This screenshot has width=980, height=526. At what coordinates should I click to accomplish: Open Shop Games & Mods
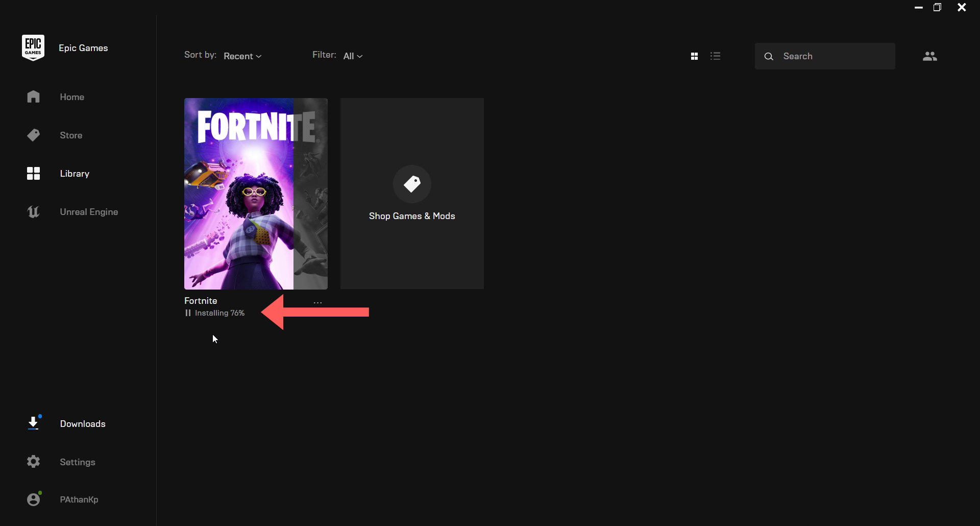pos(412,194)
